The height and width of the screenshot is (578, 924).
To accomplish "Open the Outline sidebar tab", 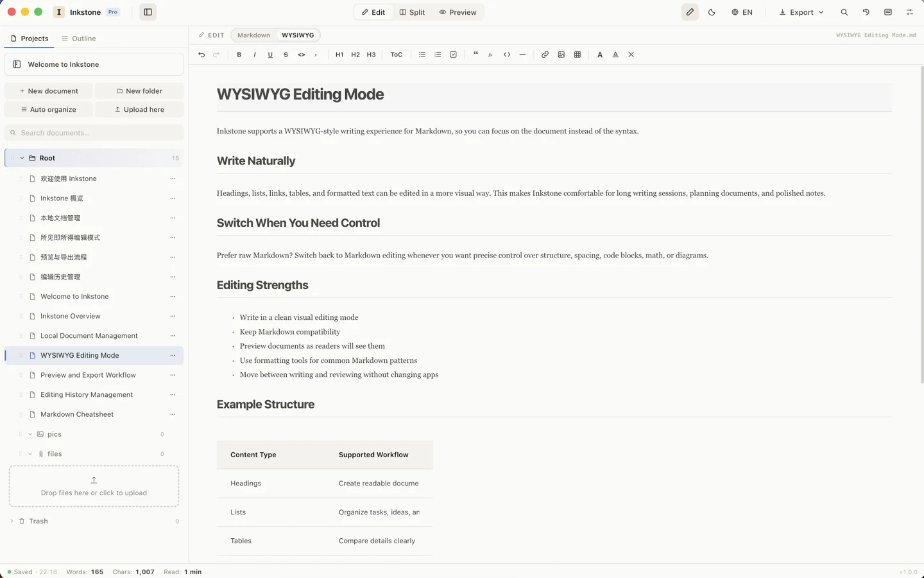I will click(79, 39).
